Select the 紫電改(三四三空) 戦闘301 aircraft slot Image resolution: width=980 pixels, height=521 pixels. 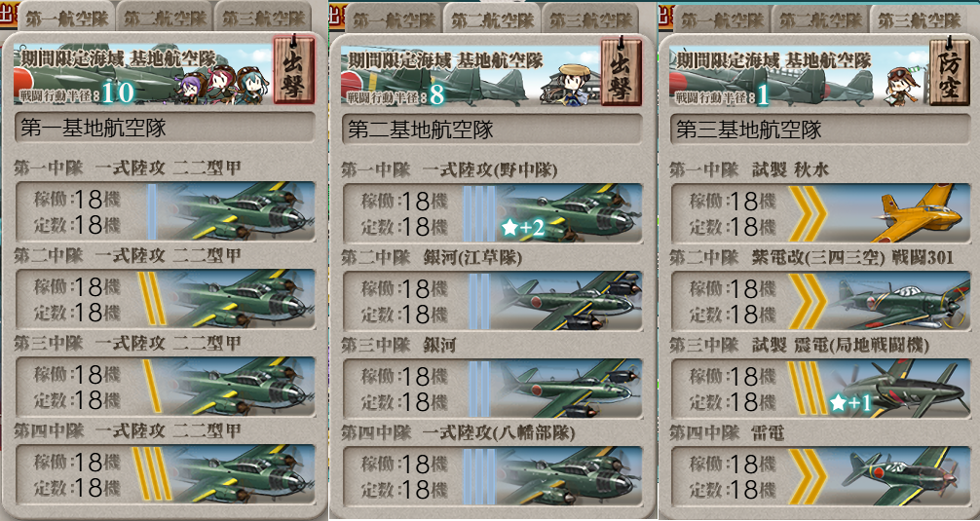pos(820,301)
